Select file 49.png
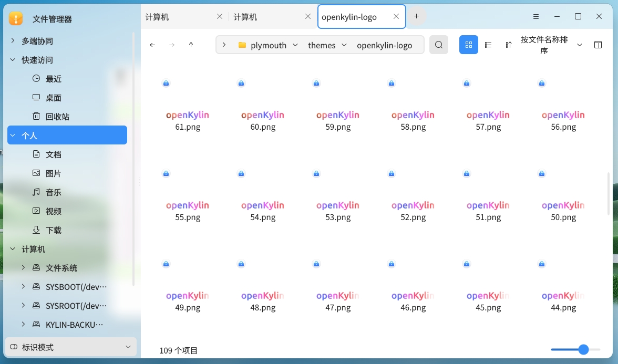Viewport: 618px width, 364px height. [188, 286]
